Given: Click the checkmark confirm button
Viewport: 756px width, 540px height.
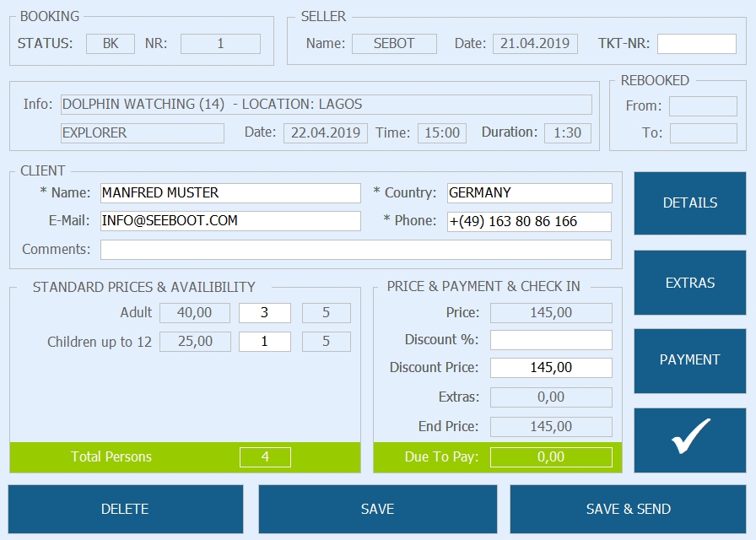Looking at the screenshot, I should tap(690, 440).
